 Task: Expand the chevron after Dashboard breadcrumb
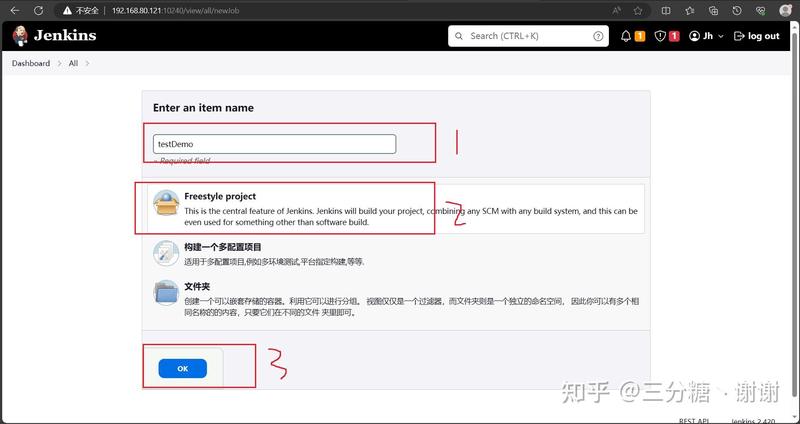[x=59, y=63]
